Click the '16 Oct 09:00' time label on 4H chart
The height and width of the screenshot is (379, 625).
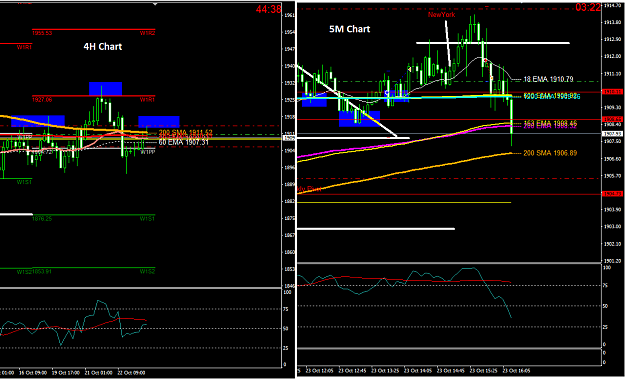(x=33, y=373)
